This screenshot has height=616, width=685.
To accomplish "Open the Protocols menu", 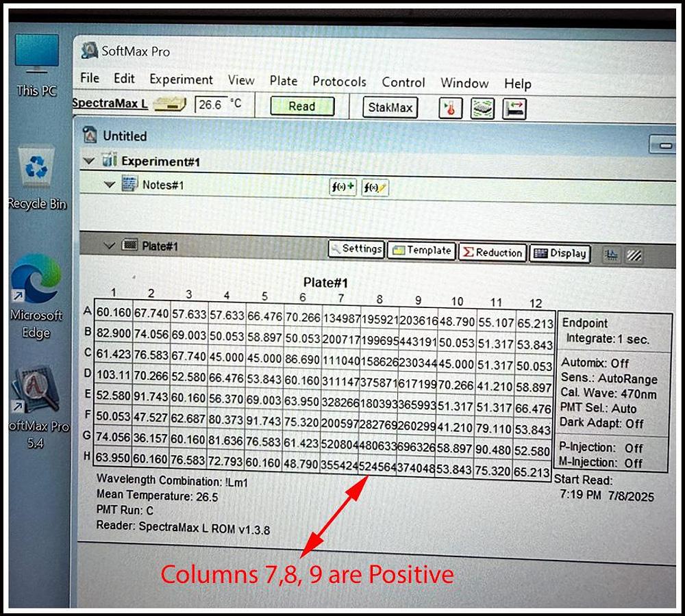I will pyautogui.click(x=339, y=81).
